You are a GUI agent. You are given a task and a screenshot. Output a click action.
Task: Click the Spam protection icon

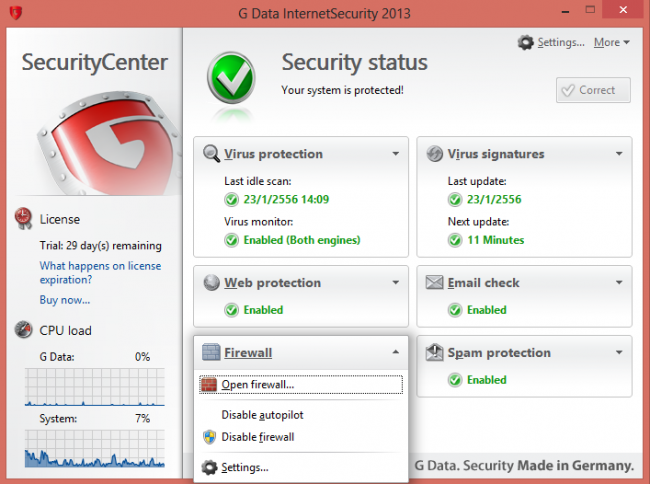coord(435,353)
